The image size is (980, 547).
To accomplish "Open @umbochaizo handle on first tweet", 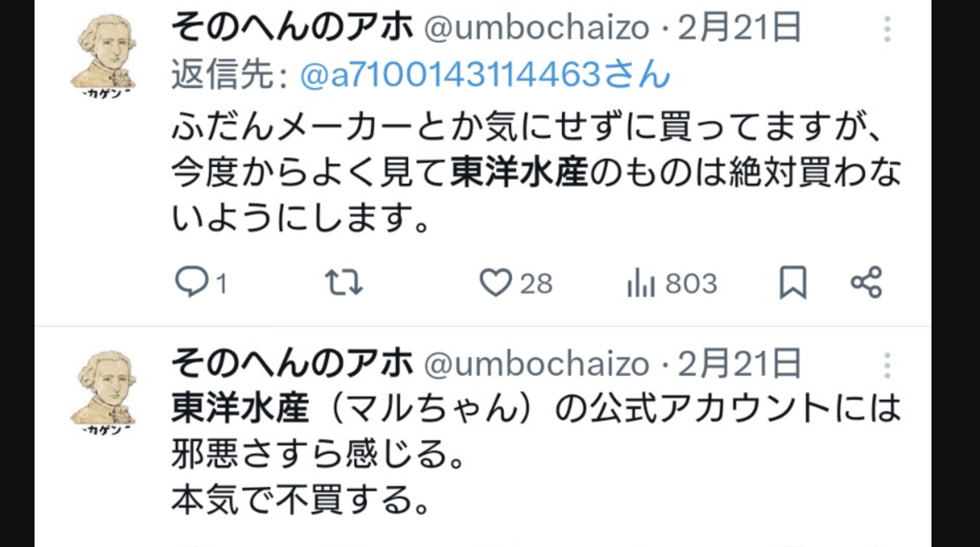I will [x=536, y=28].
